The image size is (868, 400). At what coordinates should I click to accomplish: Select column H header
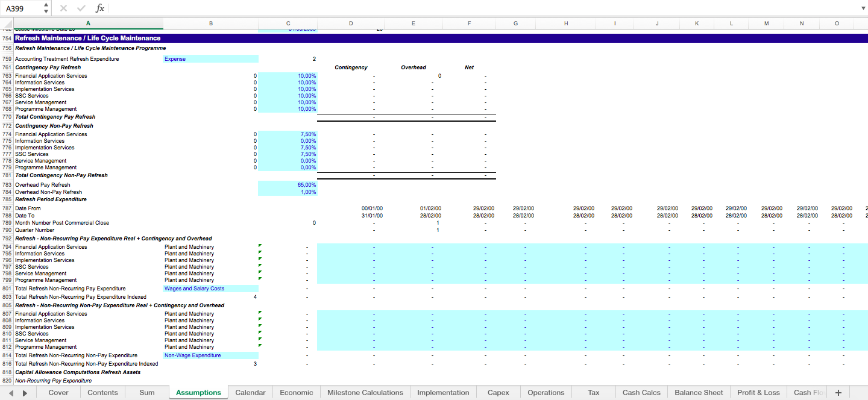[x=566, y=23]
